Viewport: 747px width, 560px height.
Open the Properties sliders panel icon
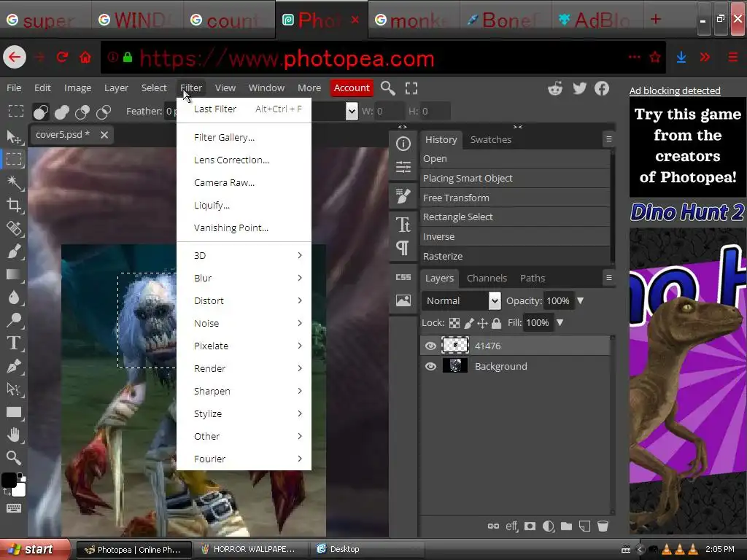pos(403,167)
